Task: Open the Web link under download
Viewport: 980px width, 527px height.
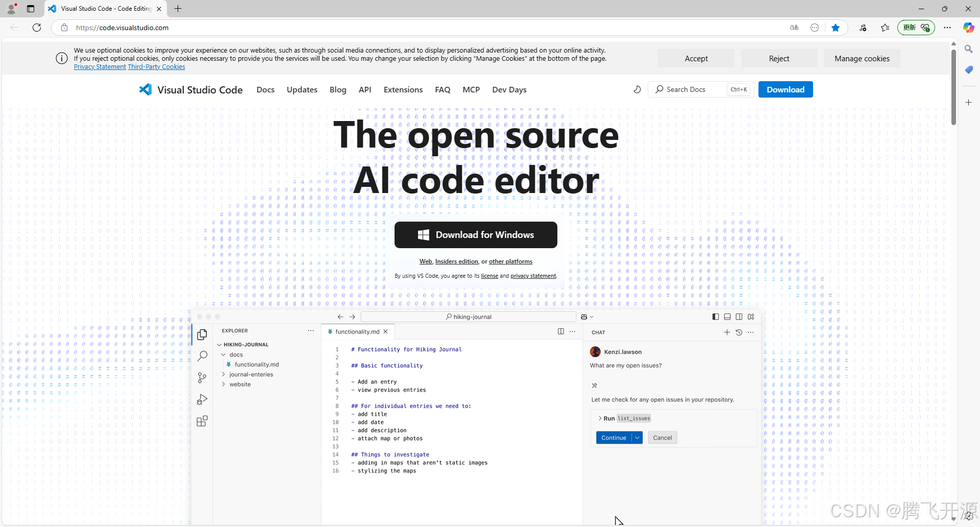Action: click(426, 261)
